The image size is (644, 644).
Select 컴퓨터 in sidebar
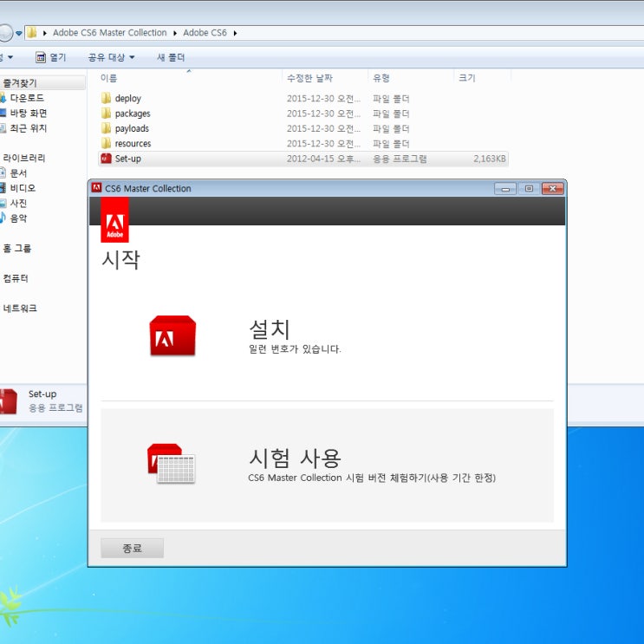coord(16,278)
